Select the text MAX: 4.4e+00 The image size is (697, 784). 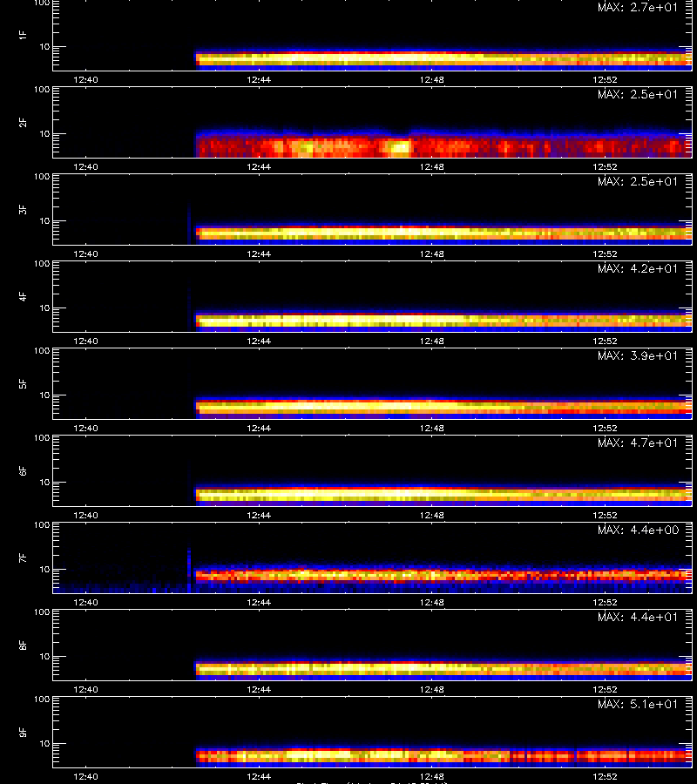tap(639, 530)
